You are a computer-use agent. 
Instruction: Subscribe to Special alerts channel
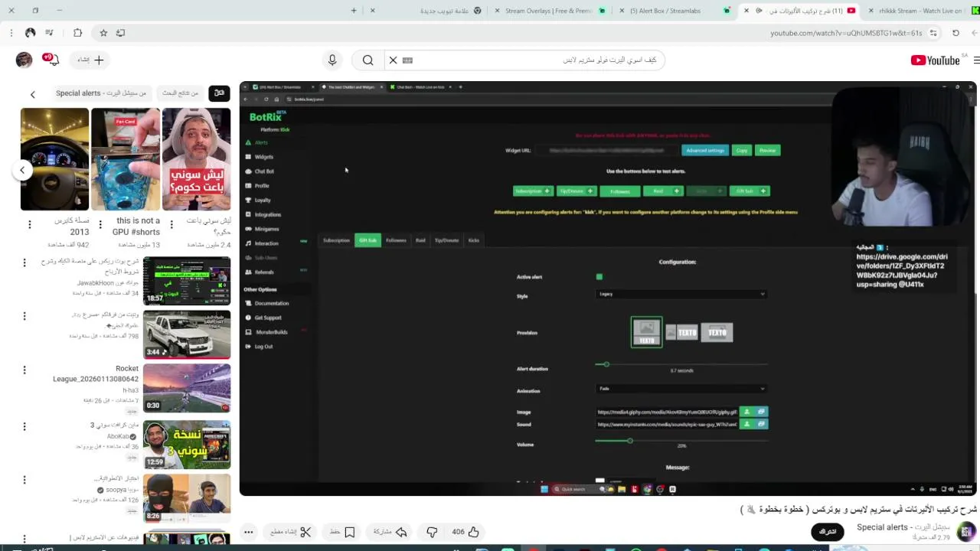[x=827, y=532]
